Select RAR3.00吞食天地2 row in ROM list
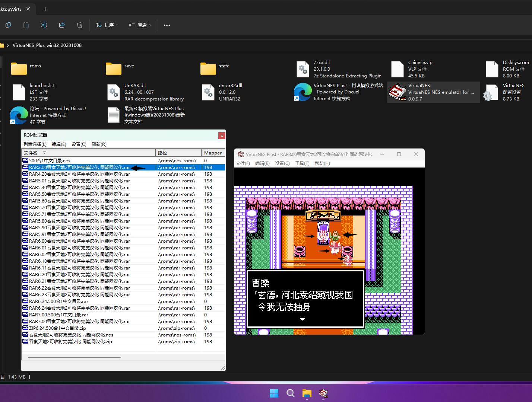 coord(123,167)
